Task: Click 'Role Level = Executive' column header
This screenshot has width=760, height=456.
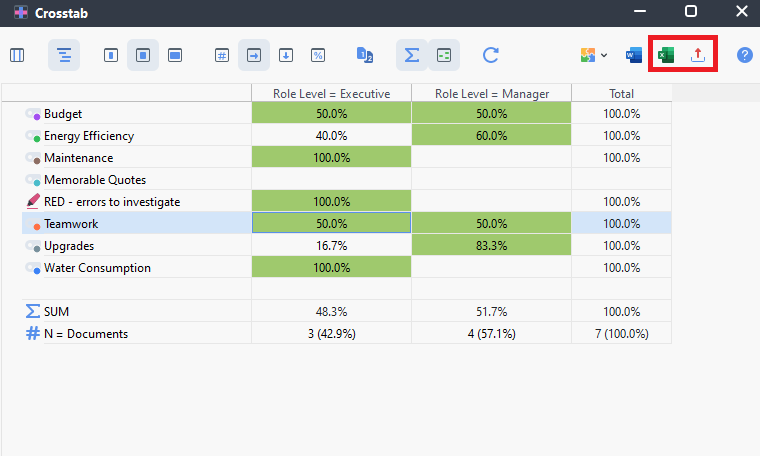Action: (332, 94)
